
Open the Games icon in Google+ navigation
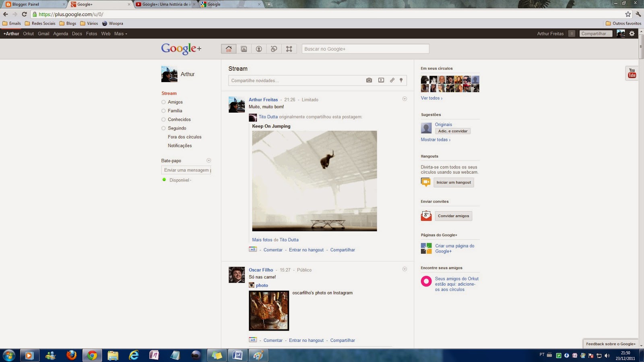289,49
